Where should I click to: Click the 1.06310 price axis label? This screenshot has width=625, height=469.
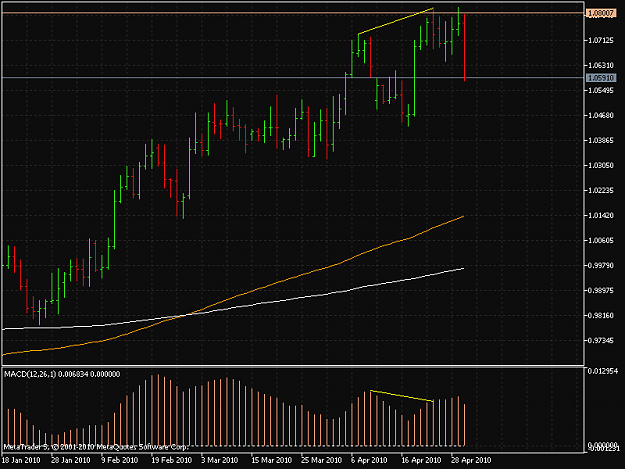tap(601, 65)
